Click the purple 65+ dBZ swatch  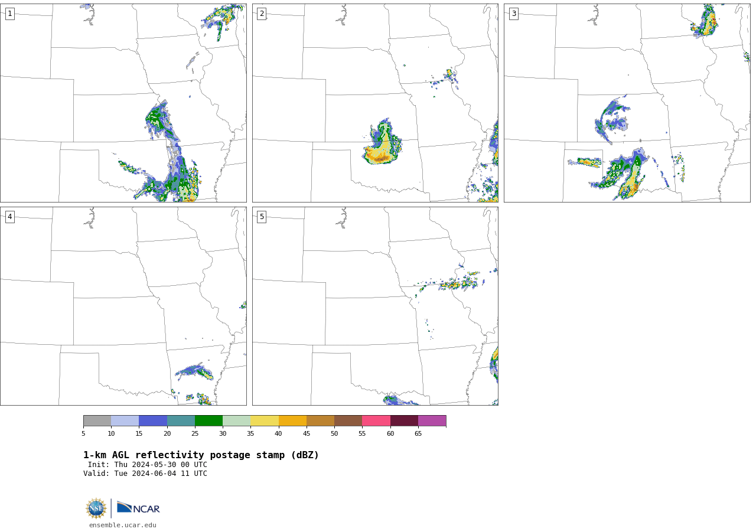(432, 421)
